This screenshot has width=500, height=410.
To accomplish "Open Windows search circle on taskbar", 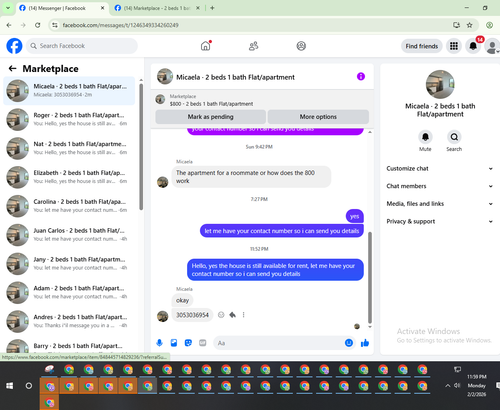I will point(29,386).
